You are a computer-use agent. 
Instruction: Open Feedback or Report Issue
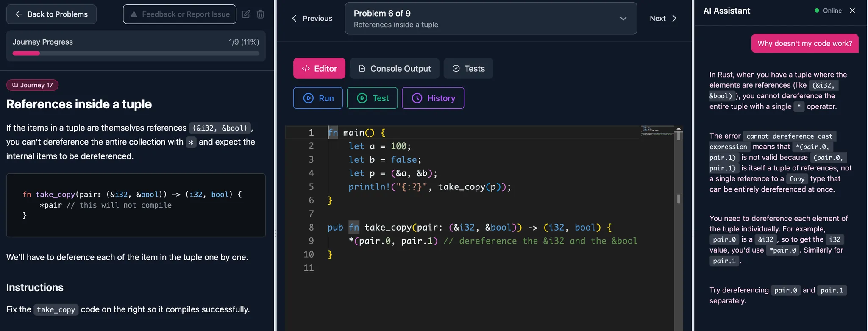point(180,14)
